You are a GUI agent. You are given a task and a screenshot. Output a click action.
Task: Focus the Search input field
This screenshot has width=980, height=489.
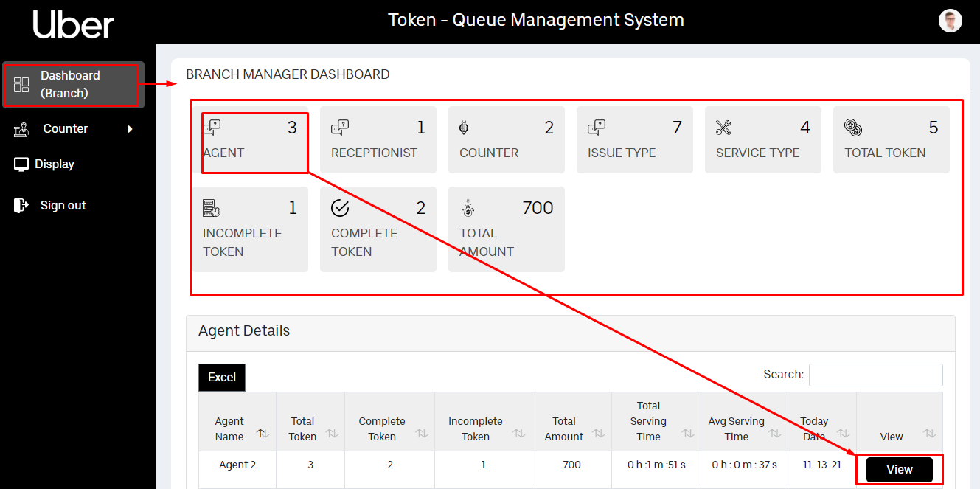[x=875, y=375]
